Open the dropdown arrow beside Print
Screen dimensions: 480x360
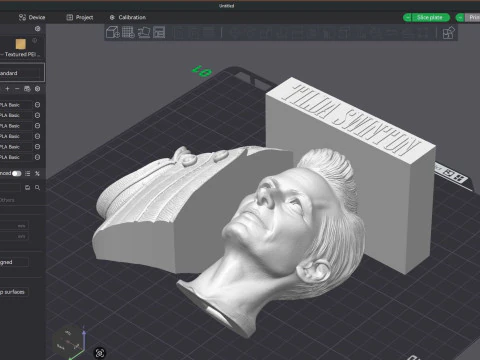coord(460,17)
